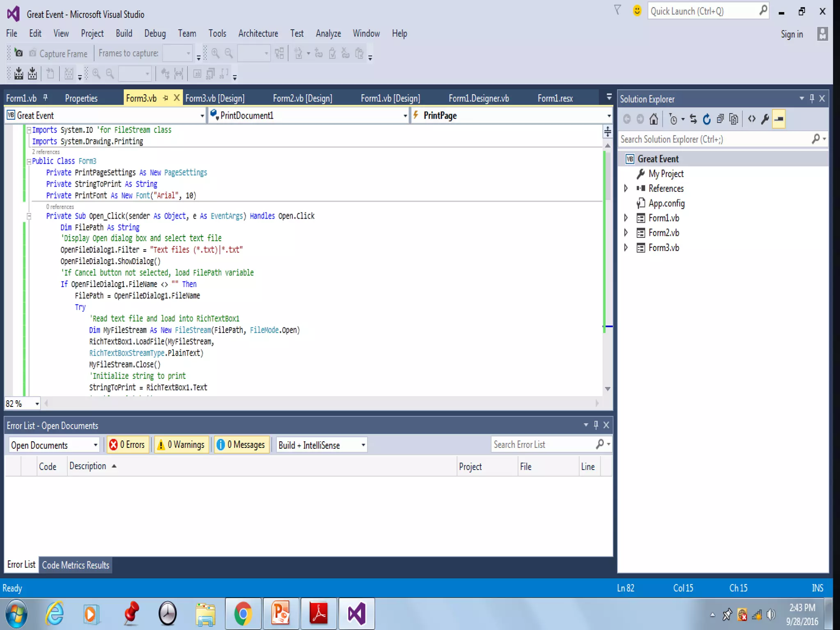
Task: Toggle the 0 Warnings filter button
Action: [x=181, y=445]
